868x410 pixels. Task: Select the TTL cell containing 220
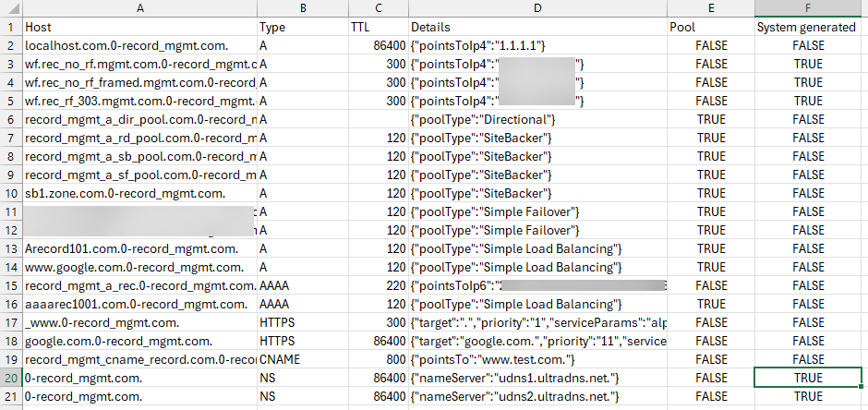(377, 285)
